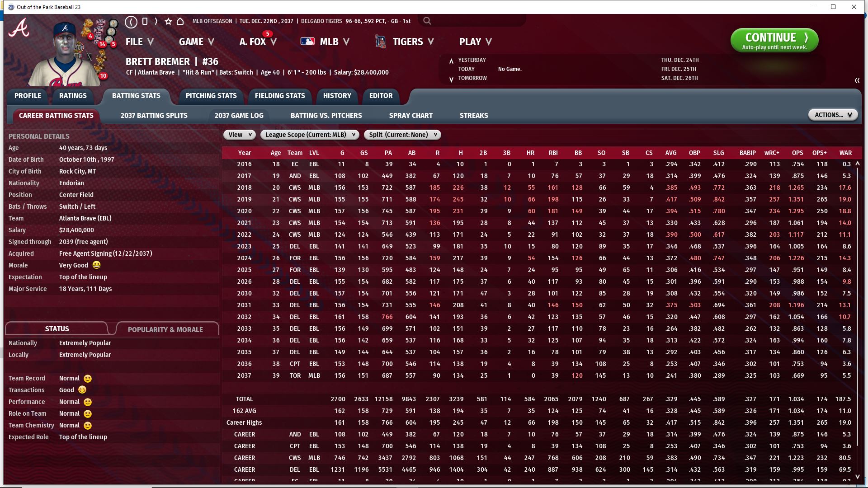Switch to Popularity & Morale tab
This screenshot has height=488, width=868.
click(x=165, y=329)
